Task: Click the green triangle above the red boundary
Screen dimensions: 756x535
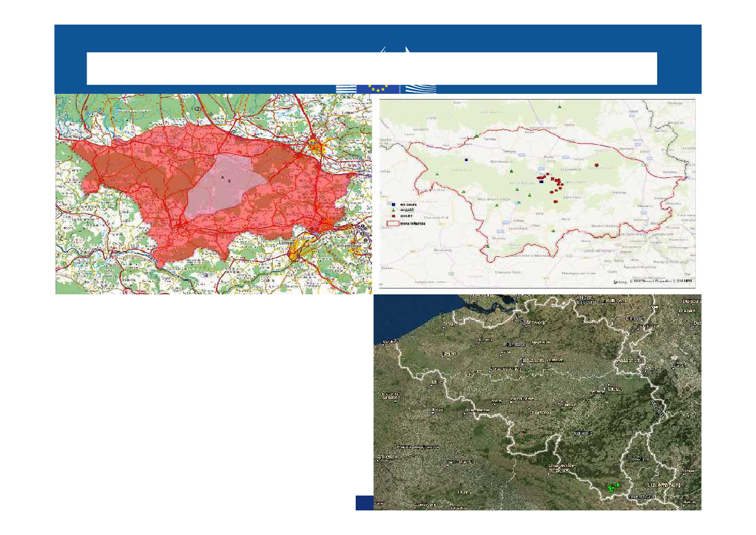Action: tap(560, 106)
